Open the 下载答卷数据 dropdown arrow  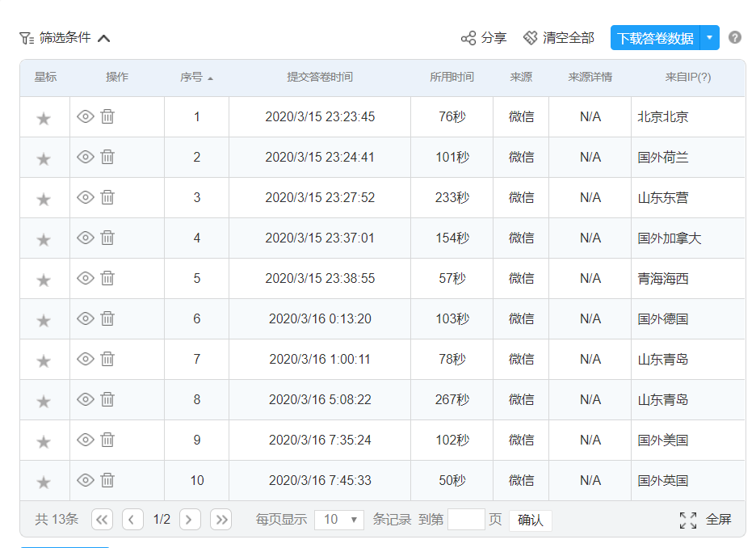709,38
